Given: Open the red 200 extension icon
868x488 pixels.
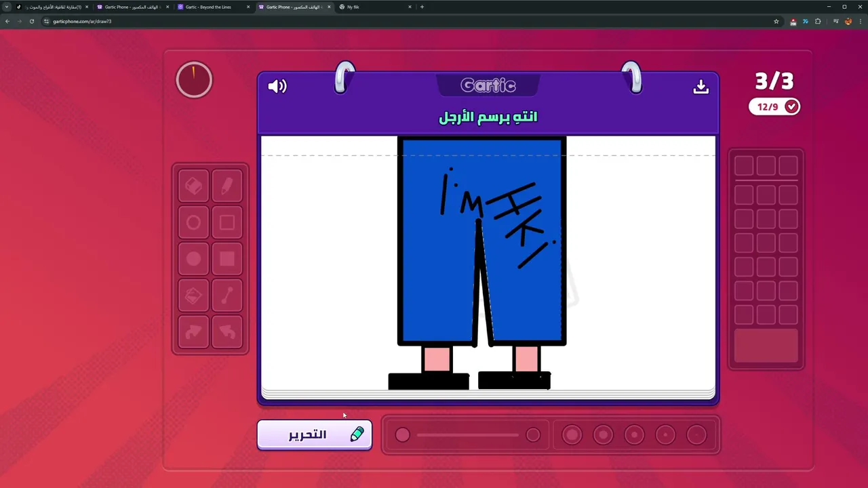Looking at the screenshot, I should point(793,21).
